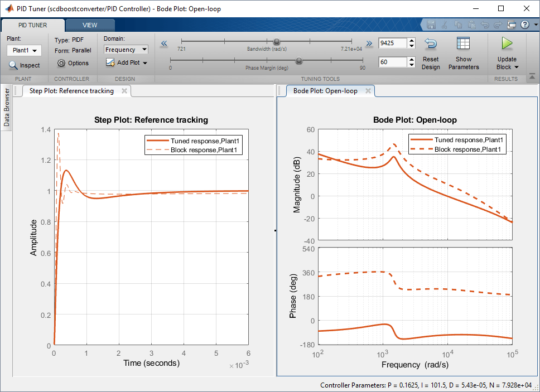Collapse the toolstrip with the up arrow

[x=532, y=76]
